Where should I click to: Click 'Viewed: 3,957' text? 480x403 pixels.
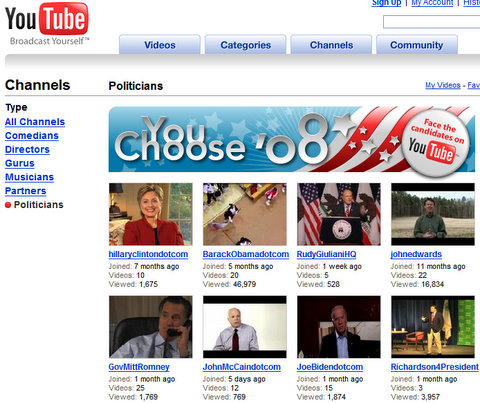click(x=415, y=397)
